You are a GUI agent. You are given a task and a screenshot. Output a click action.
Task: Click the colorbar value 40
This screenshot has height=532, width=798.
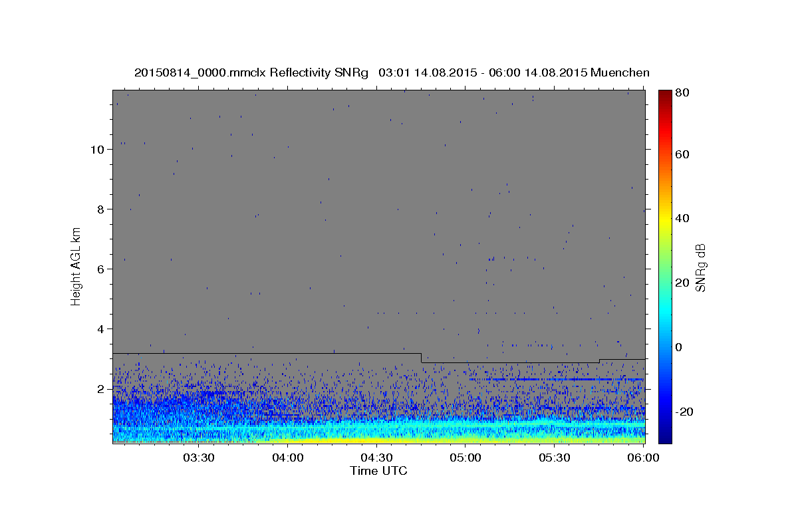point(682,218)
